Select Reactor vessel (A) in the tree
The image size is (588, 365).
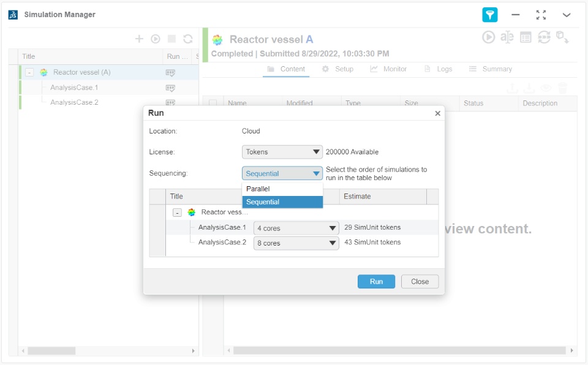tap(81, 72)
